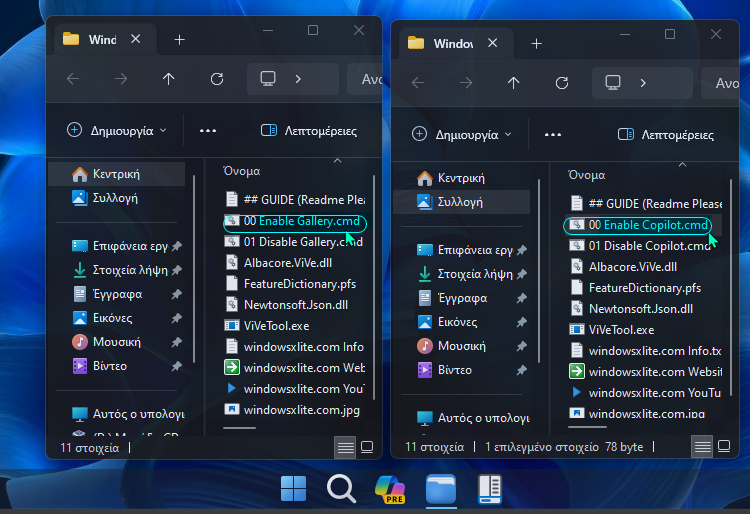Click Back arrow in right Explorer window
Viewport: 750px width, 514px height.
pyautogui.click(x=418, y=83)
